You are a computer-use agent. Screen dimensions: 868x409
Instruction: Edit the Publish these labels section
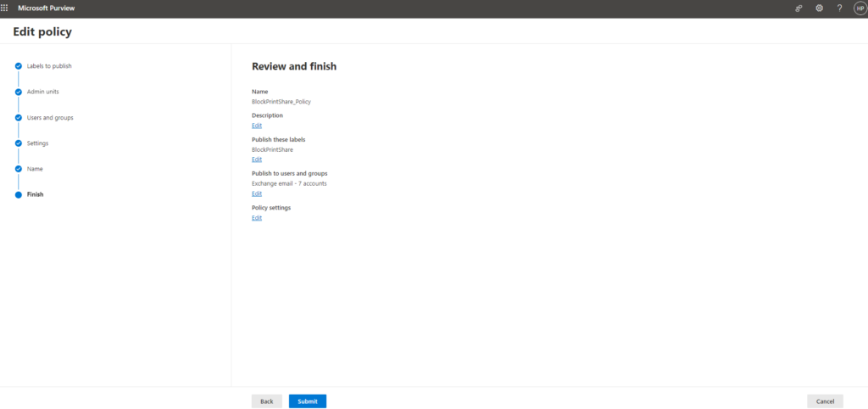tap(257, 160)
